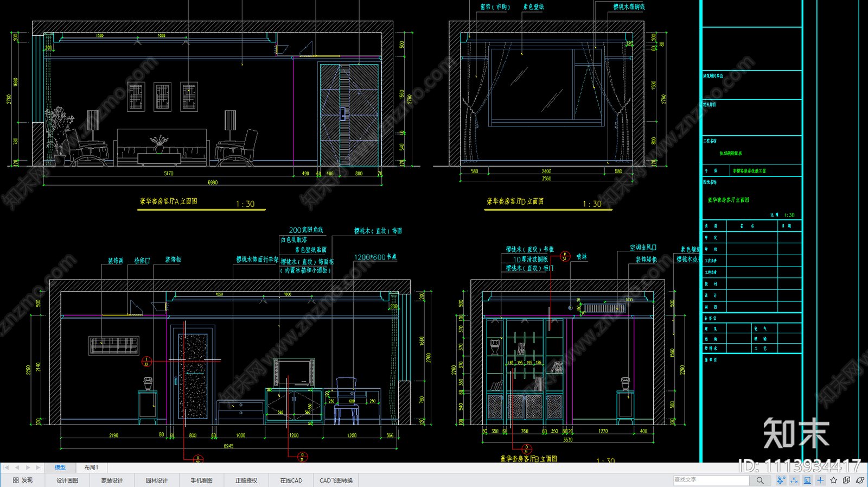Open the 发现 menu button
This screenshot has width=868, height=487.
[23, 480]
